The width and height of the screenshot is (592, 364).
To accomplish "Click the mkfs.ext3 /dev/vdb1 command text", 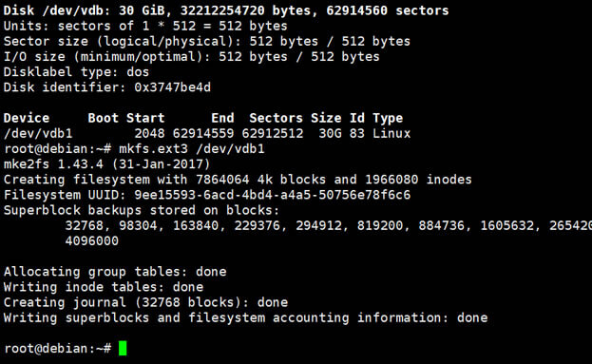I will click(x=192, y=149).
